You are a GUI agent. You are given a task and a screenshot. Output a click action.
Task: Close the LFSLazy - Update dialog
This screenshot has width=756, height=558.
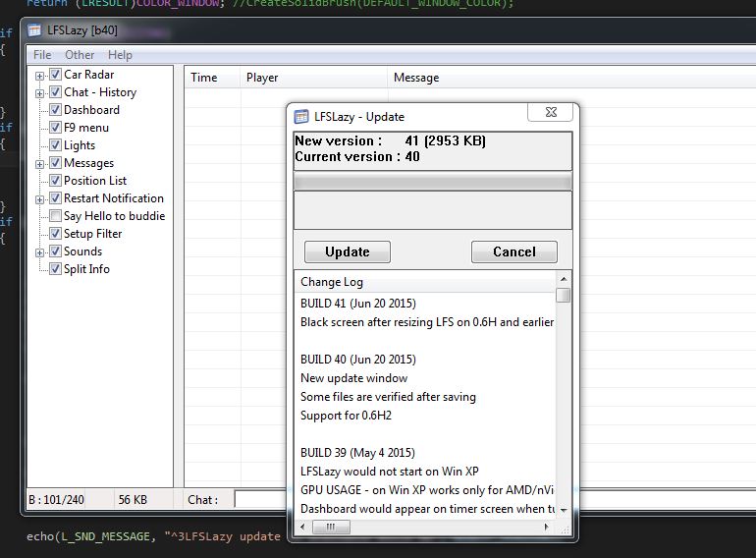point(551,112)
